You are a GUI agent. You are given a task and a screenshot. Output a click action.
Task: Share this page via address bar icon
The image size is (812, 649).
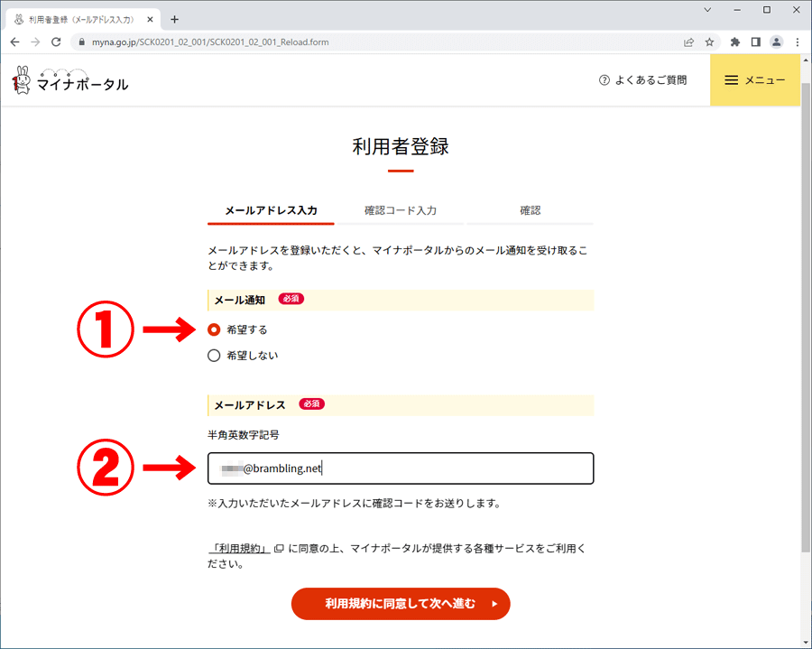(x=688, y=42)
